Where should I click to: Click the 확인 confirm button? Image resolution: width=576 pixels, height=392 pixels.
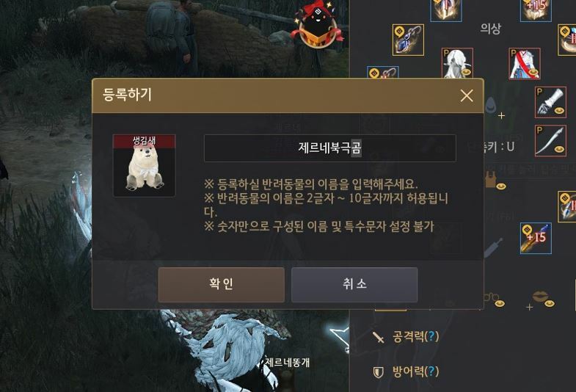pos(221,284)
